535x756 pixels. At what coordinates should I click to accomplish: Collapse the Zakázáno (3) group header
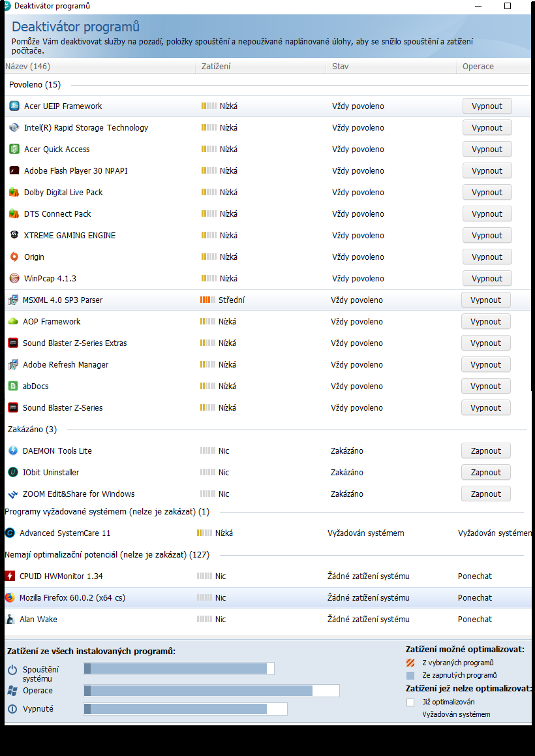click(x=32, y=429)
